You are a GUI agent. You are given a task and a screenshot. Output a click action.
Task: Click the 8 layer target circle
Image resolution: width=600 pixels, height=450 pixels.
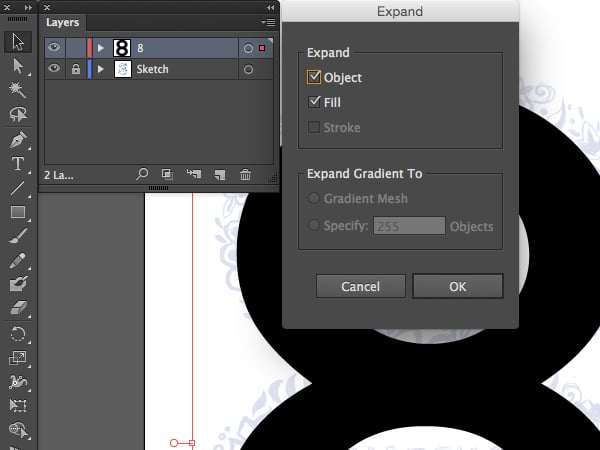click(248, 48)
